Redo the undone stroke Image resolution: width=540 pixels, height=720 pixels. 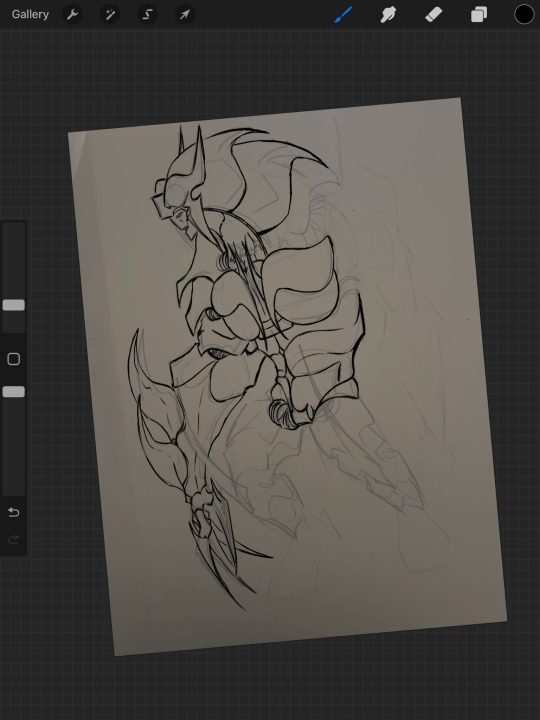(x=14, y=539)
